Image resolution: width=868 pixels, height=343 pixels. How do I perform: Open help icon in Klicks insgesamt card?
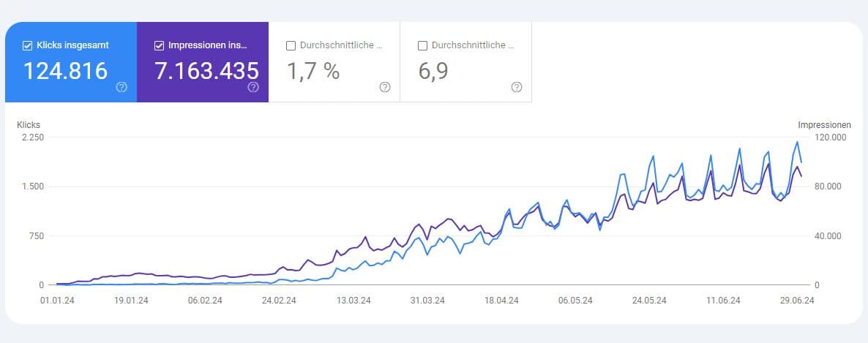121,87
